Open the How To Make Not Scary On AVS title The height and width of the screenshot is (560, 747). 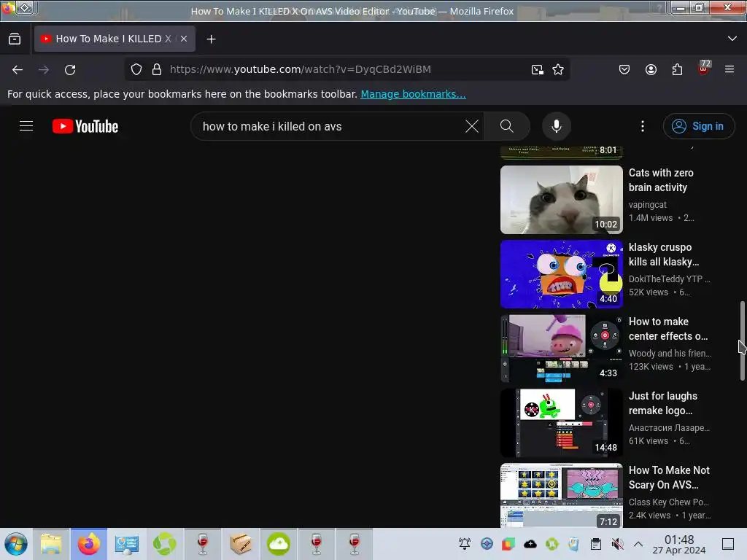(669, 477)
